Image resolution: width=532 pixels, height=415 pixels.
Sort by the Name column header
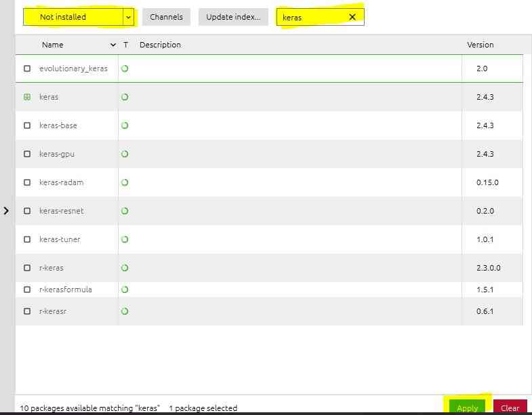tap(53, 45)
